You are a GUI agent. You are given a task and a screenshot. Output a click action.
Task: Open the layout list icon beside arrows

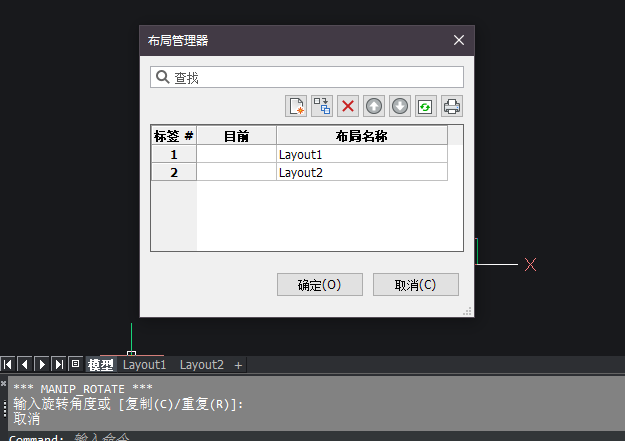tap(75, 365)
